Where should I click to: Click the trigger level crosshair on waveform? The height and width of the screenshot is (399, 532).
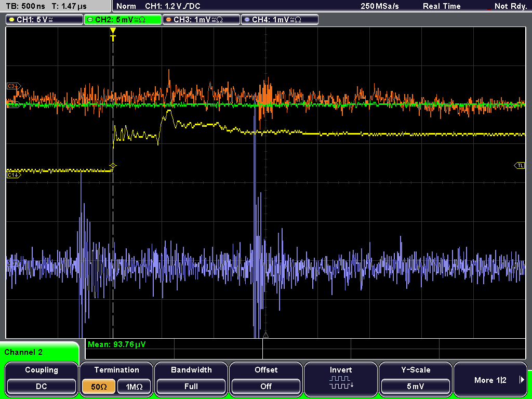point(113,166)
